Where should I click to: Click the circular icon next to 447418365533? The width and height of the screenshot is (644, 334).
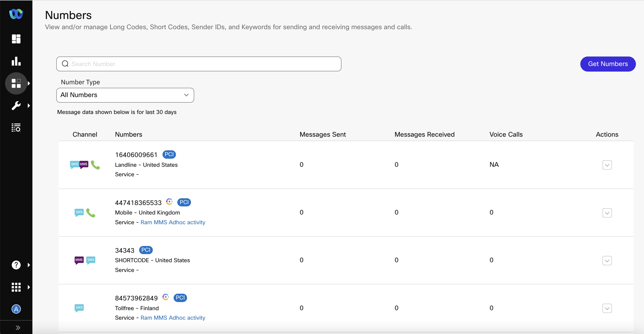point(169,202)
